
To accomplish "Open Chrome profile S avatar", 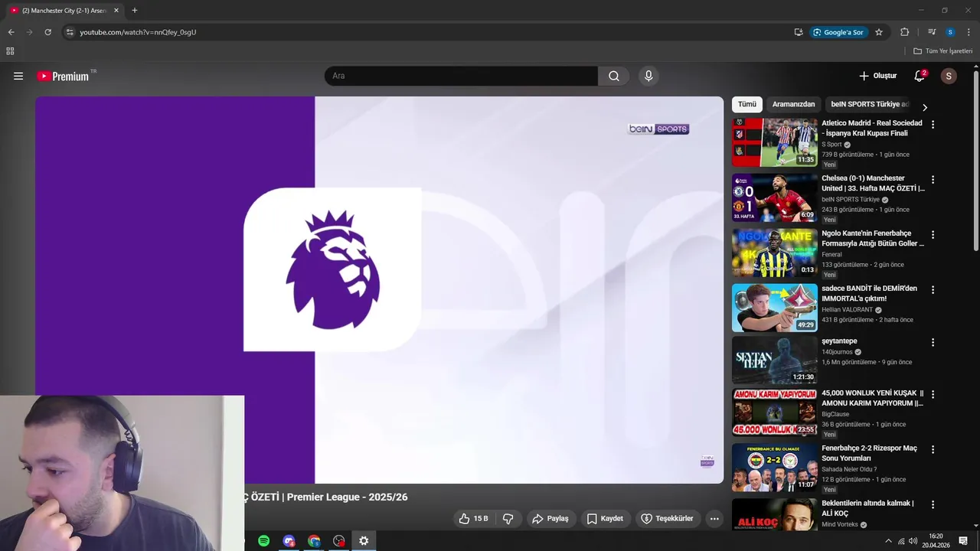I will [950, 32].
